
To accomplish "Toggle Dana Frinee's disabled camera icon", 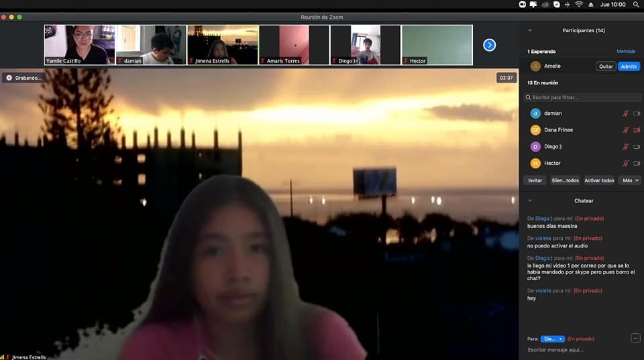I will coord(637,130).
